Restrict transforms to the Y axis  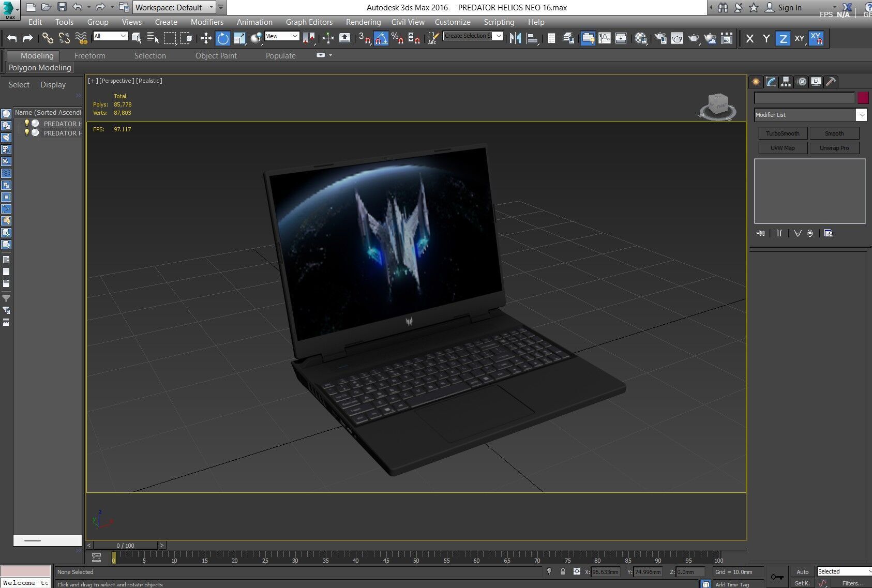[766, 38]
